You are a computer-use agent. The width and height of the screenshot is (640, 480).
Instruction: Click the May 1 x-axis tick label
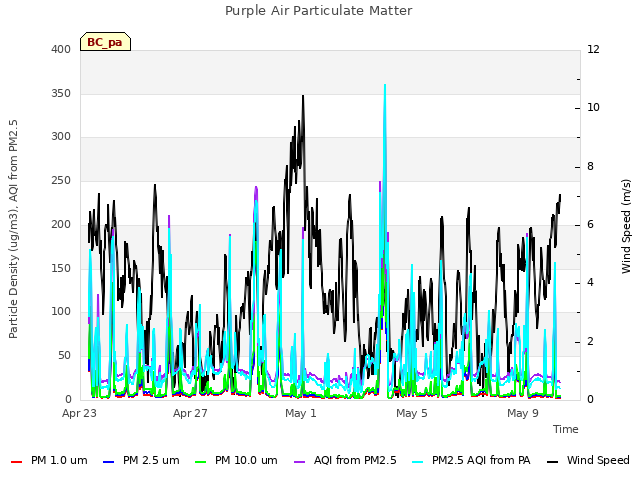(301, 413)
